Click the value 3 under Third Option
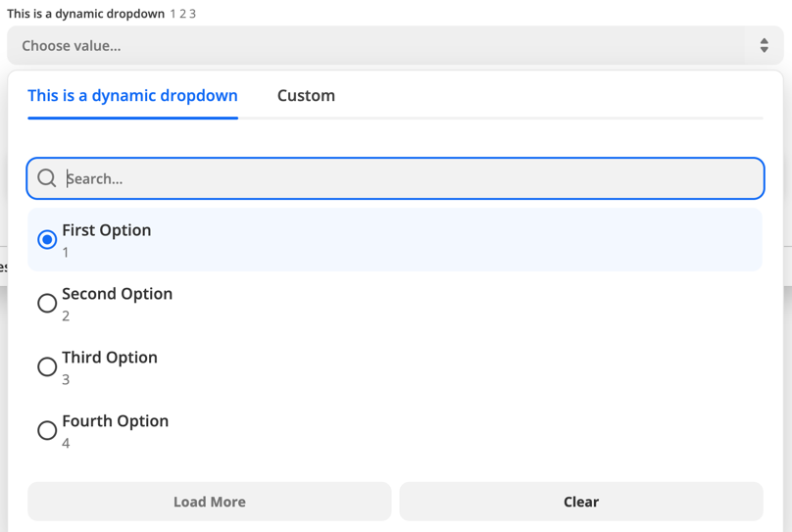792x532 pixels. pos(66,379)
